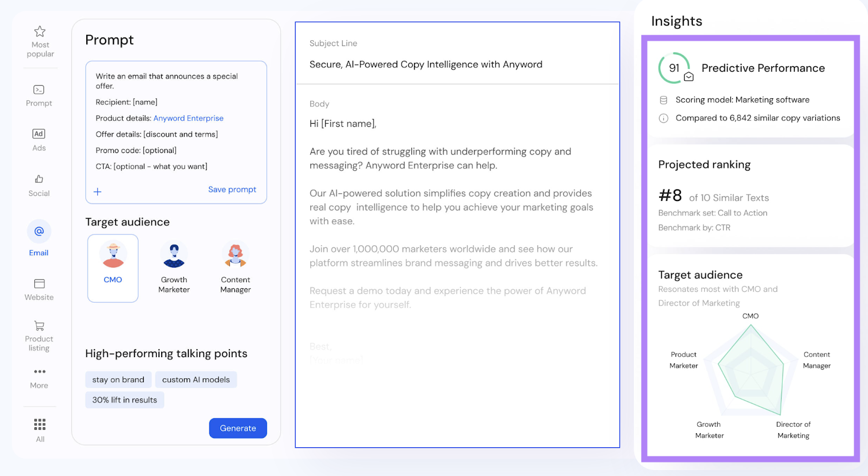Select the 'stay on brand' talking point
This screenshot has height=476, width=868.
118,380
